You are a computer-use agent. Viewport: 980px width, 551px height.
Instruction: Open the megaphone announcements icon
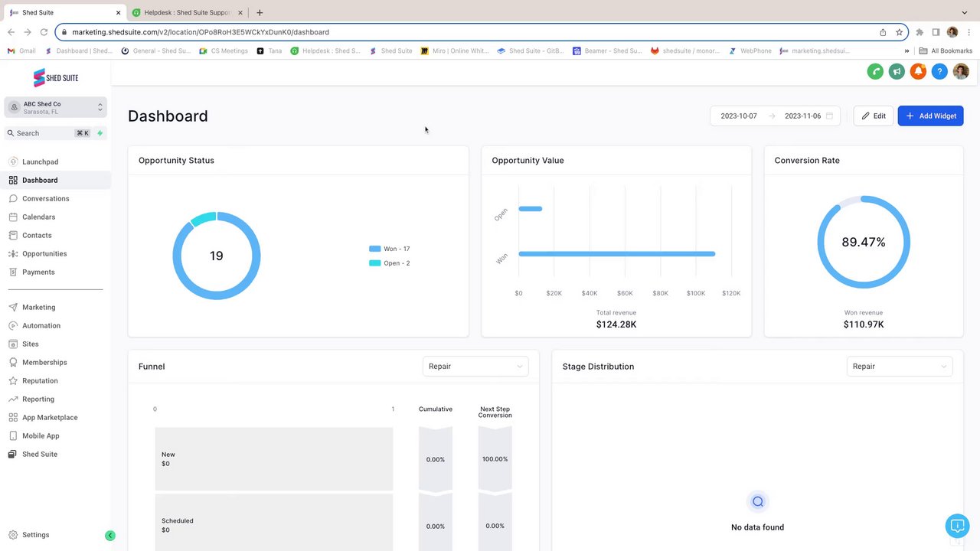pyautogui.click(x=897, y=72)
